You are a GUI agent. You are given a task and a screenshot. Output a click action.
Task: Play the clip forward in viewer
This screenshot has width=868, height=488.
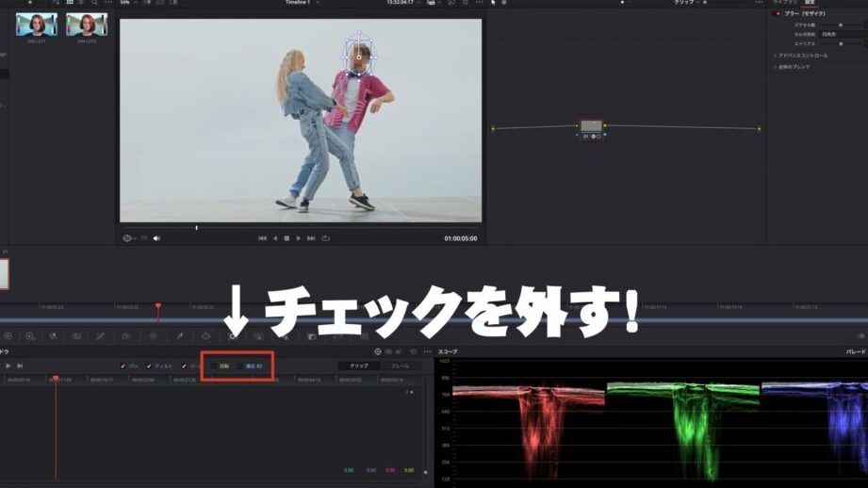pyautogui.click(x=299, y=238)
